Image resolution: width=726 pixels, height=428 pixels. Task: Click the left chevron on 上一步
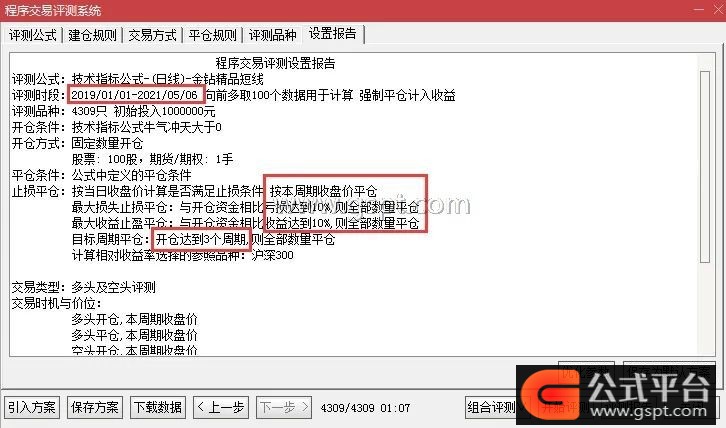pos(200,407)
